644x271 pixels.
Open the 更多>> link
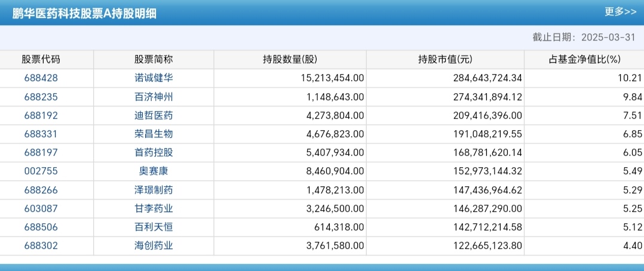(619, 11)
